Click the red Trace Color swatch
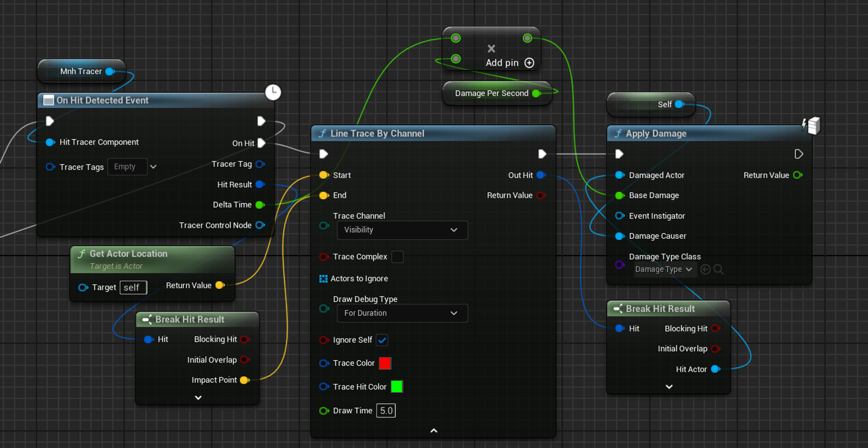Image resolution: width=868 pixels, height=448 pixels. (x=385, y=363)
